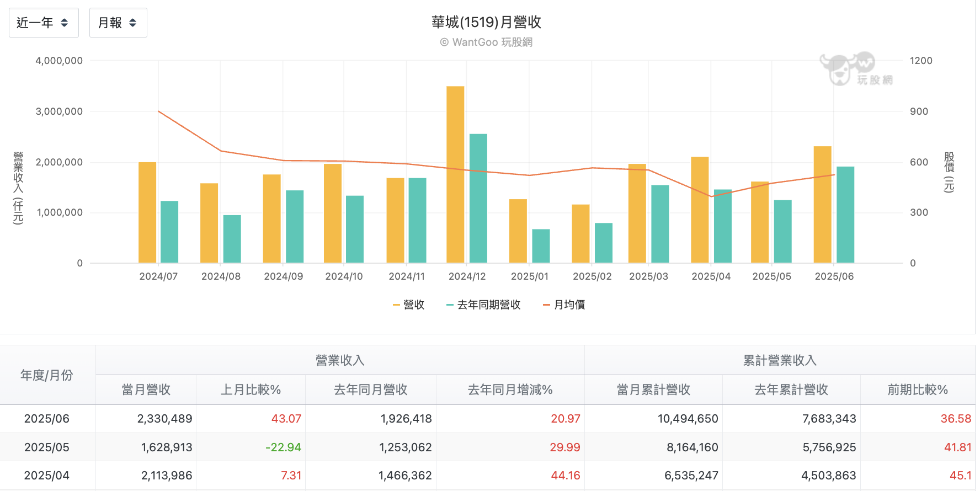This screenshot has height=491, width=980.
Task: Select the 2025/05 table row label
Action: point(47,447)
